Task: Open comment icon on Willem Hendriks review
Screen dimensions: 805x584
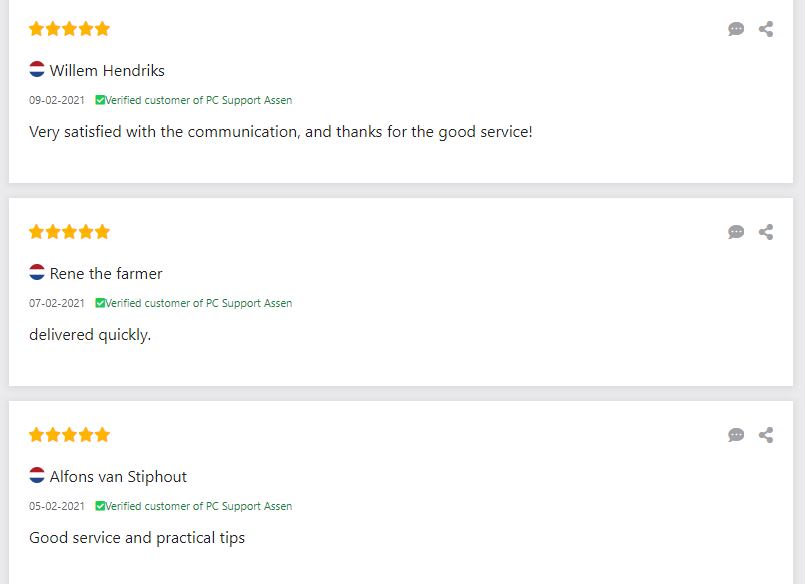Action: click(x=736, y=29)
